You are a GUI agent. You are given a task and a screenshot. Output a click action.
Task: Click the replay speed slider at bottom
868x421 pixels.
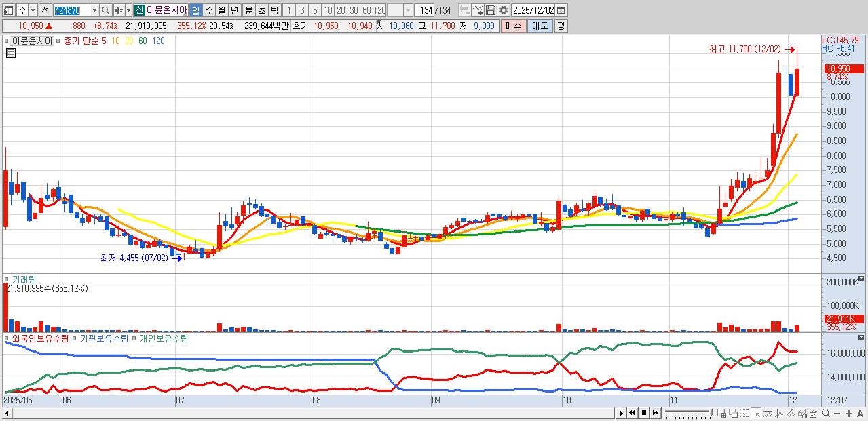(x=689, y=413)
